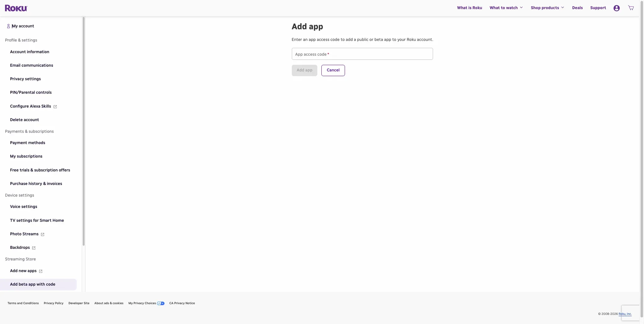Click the Device settings section heading
644x324 pixels.
(19, 195)
